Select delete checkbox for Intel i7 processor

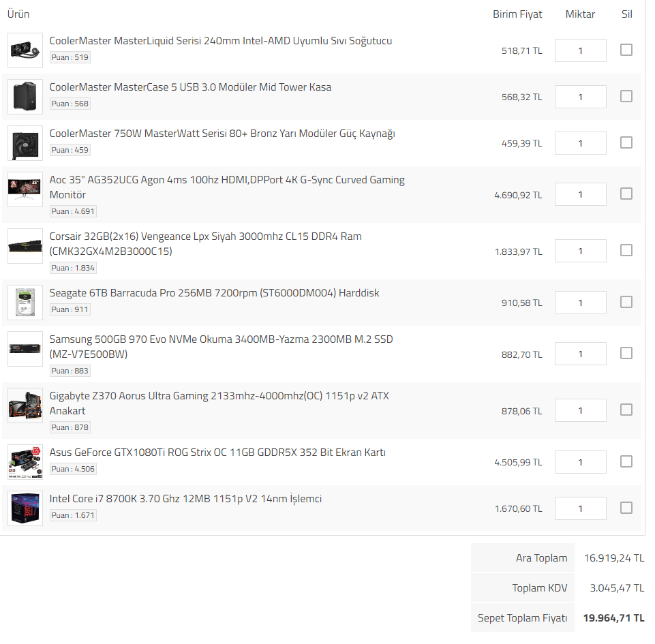[x=626, y=508]
